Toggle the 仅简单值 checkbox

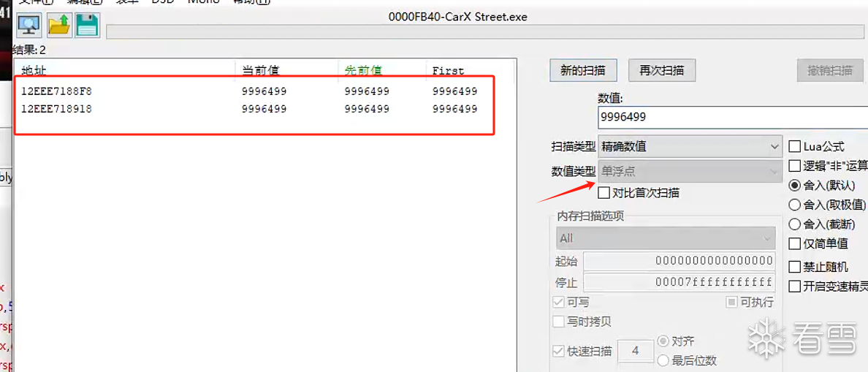794,243
